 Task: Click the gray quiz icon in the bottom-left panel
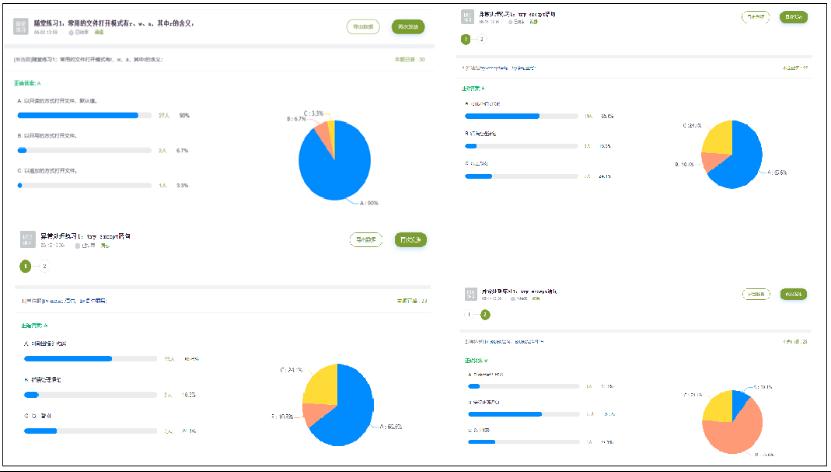coord(27,239)
